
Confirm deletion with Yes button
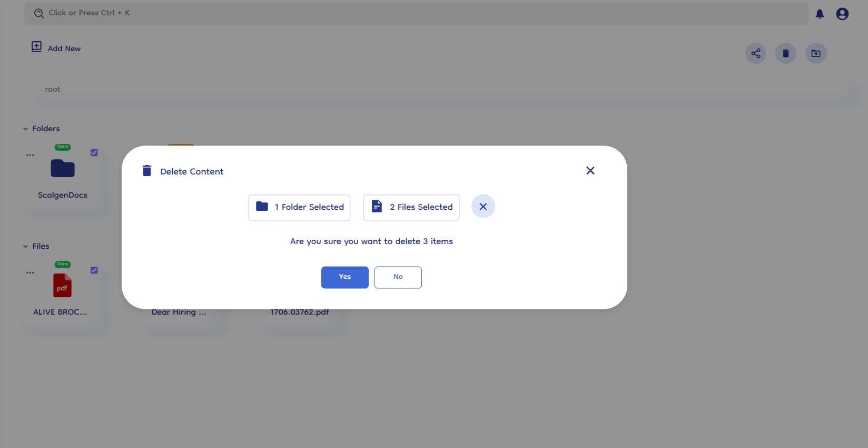point(345,277)
